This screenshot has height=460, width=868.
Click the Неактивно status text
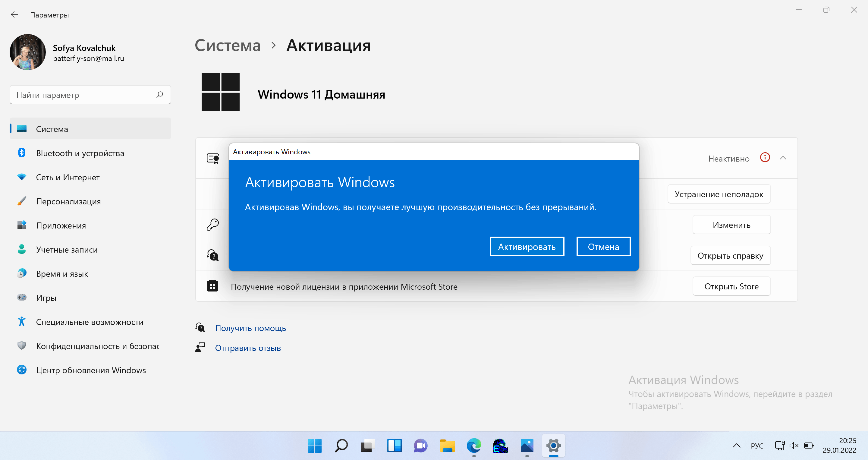click(729, 158)
